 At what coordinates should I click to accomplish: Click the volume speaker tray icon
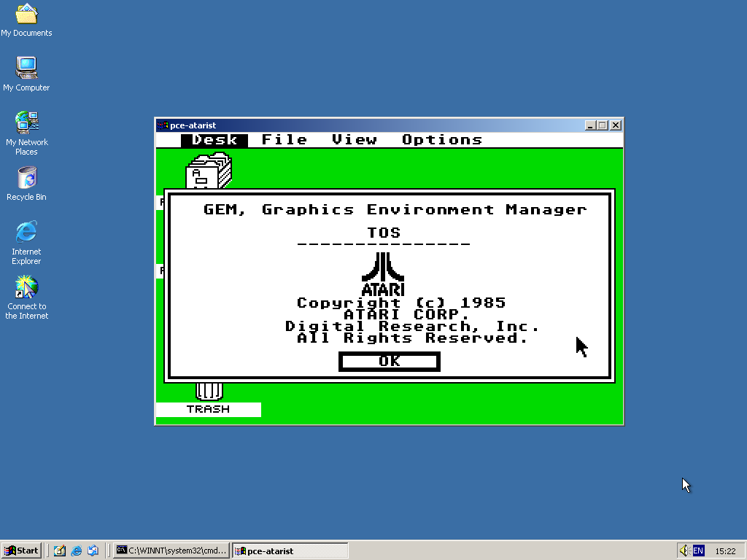pyautogui.click(x=684, y=551)
